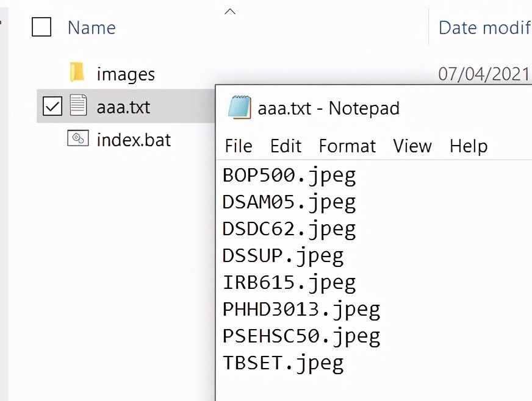Select the index.bat file name

coord(134,140)
